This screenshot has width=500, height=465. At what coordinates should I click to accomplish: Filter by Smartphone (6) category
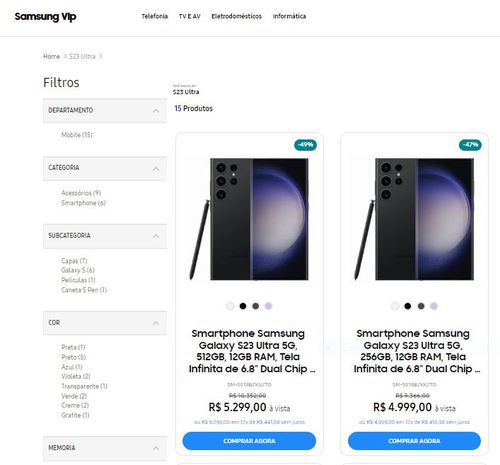click(x=83, y=203)
